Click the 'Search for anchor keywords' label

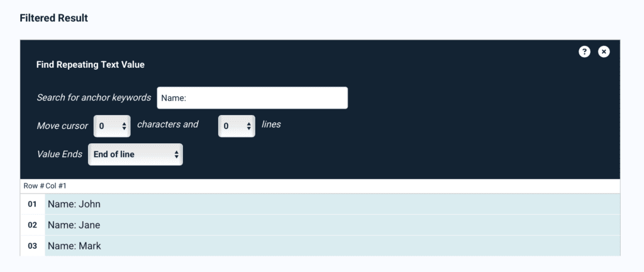coord(94,97)
